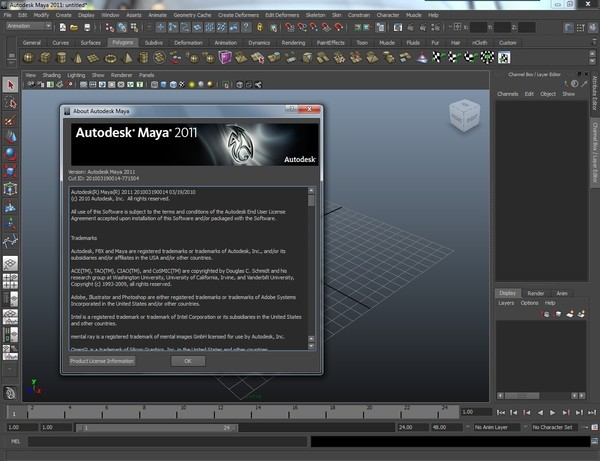Toggle textured display checker icon
This screenshot has width=600, height=461.
[183, 85]
